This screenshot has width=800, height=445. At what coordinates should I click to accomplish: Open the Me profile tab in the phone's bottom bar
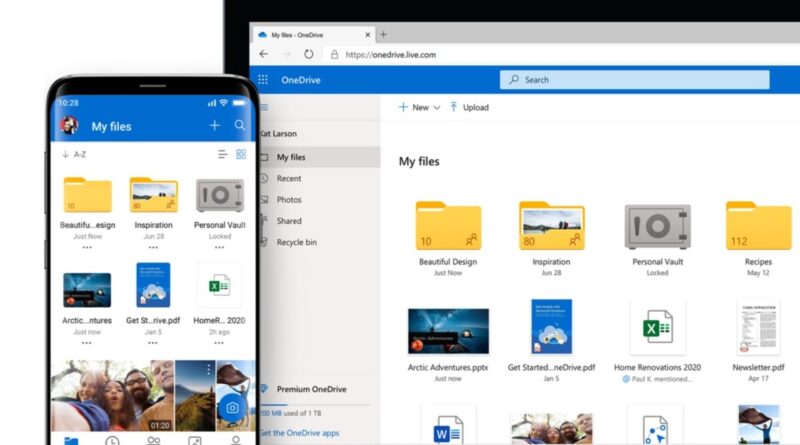236,441
